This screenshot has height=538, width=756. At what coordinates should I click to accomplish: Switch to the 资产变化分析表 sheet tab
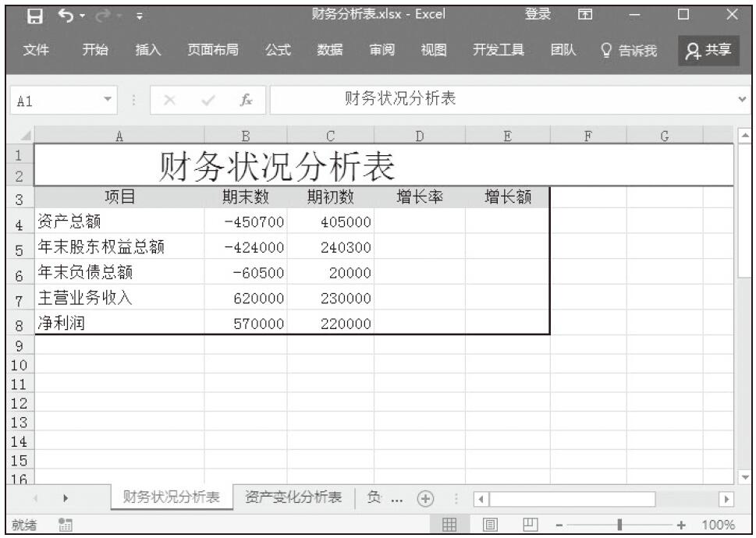coord(293,498)
